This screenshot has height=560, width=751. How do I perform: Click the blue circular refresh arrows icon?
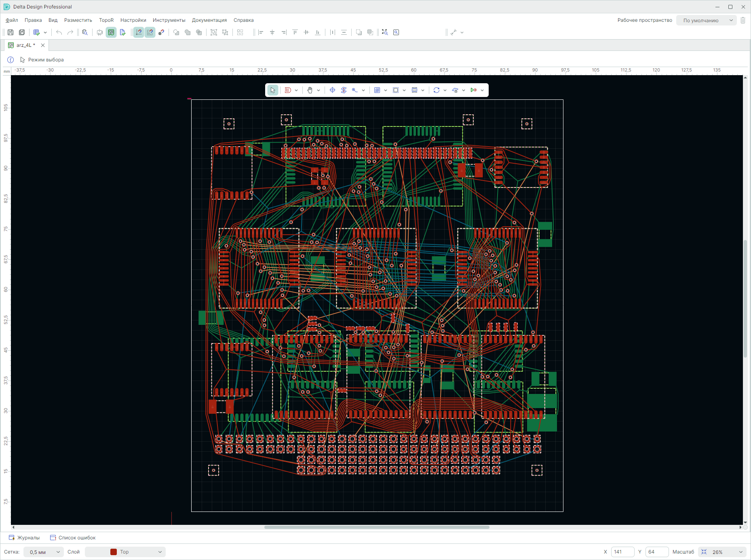click(x=437, y=90)
